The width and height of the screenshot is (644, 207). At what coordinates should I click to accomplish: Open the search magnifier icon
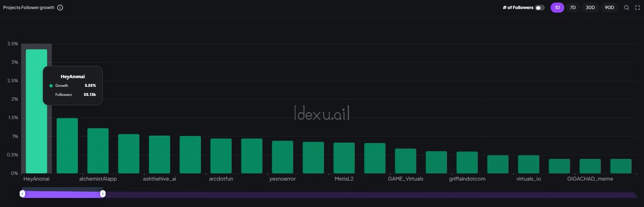pos(626,8)
